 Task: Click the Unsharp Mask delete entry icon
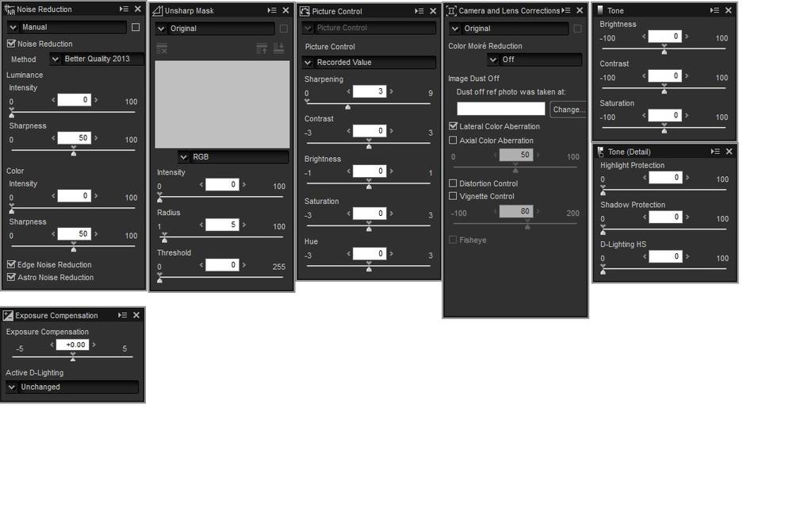point(162,48)
